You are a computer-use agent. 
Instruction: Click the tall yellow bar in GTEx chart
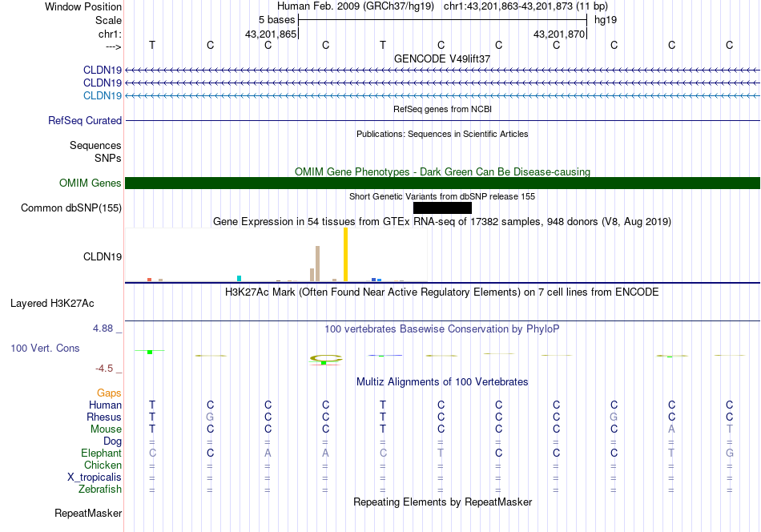(x=345, y=254)
